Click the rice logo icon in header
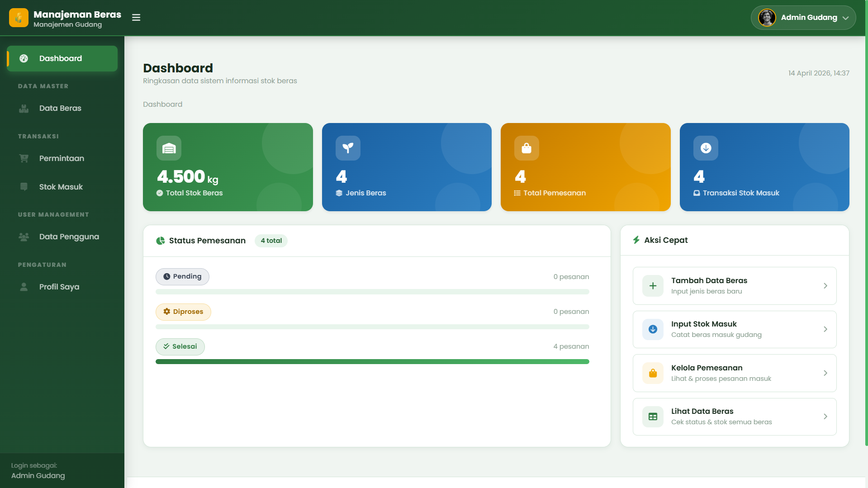This screenshot has width=868, height=488. [19, 18]
